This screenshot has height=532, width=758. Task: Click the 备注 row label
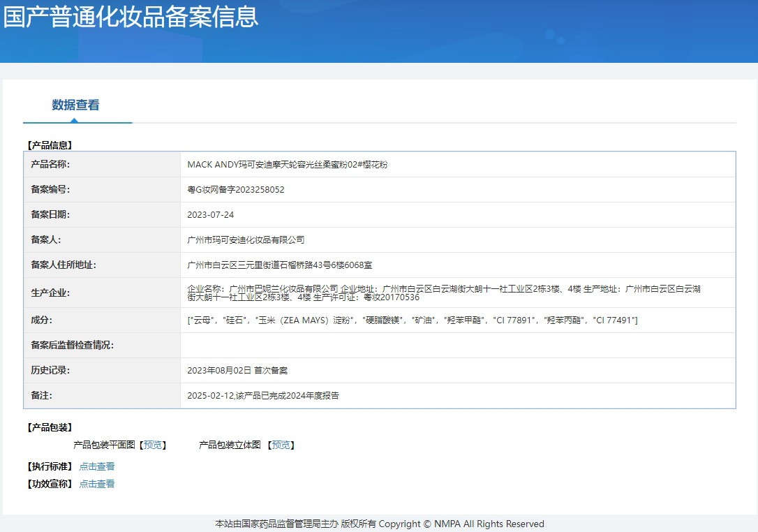click(42, 396)
